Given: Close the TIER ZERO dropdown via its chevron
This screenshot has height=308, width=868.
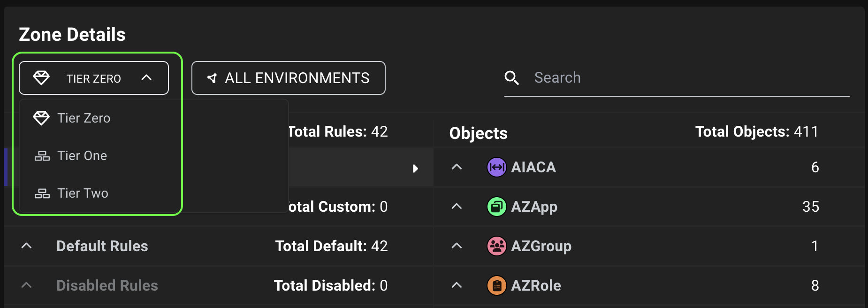Looking at the screenshot, I should click(x=147, y=77).
